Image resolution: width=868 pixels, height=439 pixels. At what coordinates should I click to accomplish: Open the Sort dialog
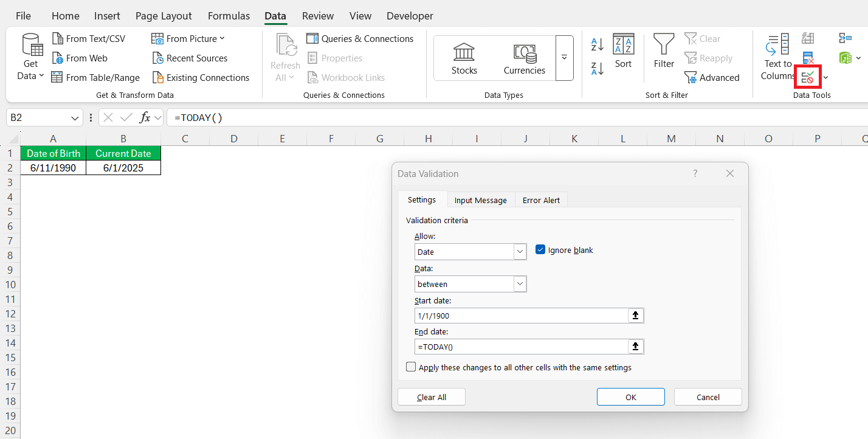(624, 52)
